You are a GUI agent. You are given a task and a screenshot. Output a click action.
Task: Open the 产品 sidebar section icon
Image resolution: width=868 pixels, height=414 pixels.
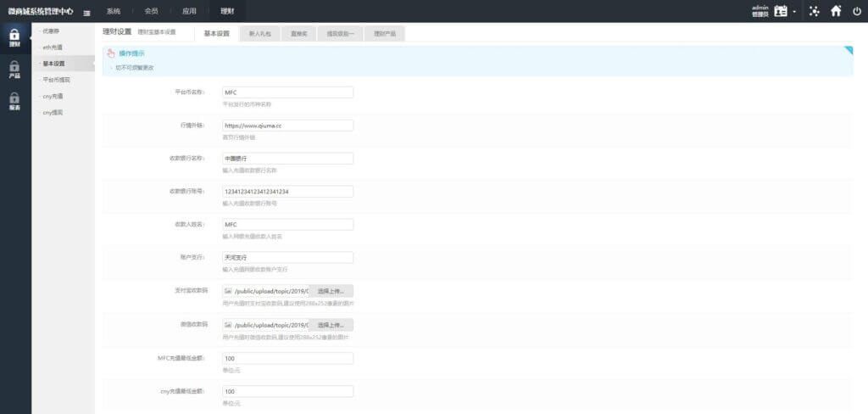pyautogui.click(x=14, y=66)
